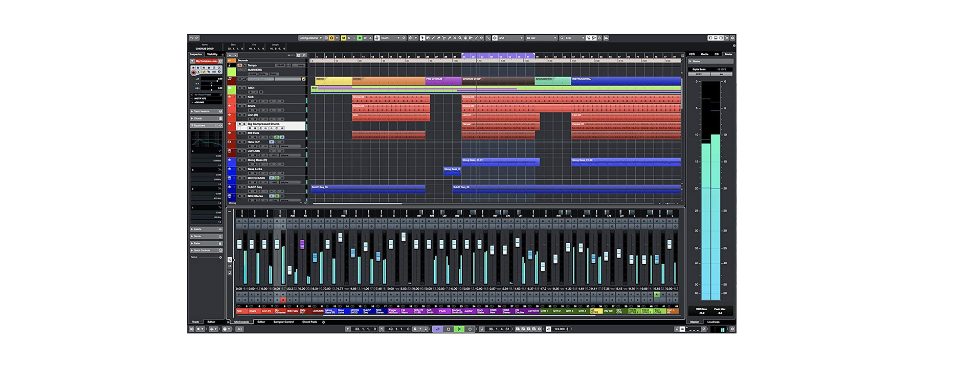
Task: Open the Grid snap type dropdown
Action: click(x=509, y=38)
